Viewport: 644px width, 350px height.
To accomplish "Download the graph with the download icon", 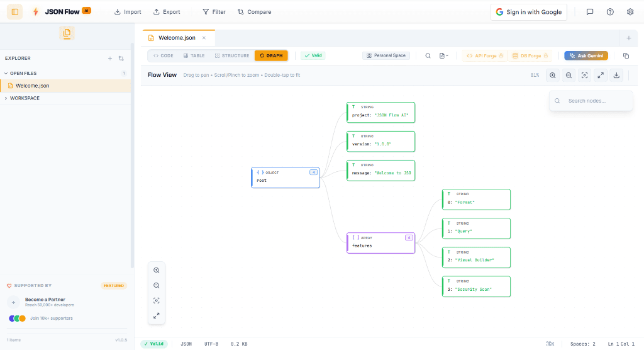I will [x=616, y=76].
